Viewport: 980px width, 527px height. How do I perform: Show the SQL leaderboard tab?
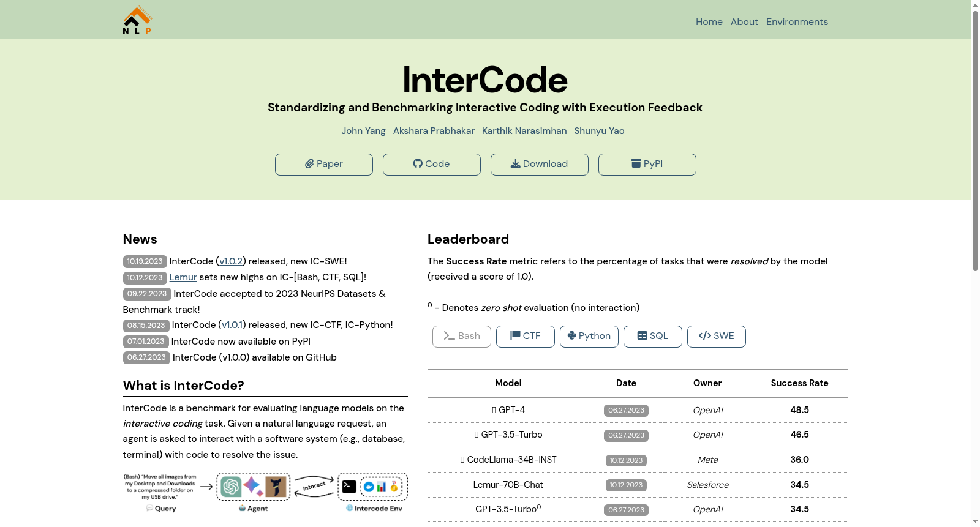point(653,337)
